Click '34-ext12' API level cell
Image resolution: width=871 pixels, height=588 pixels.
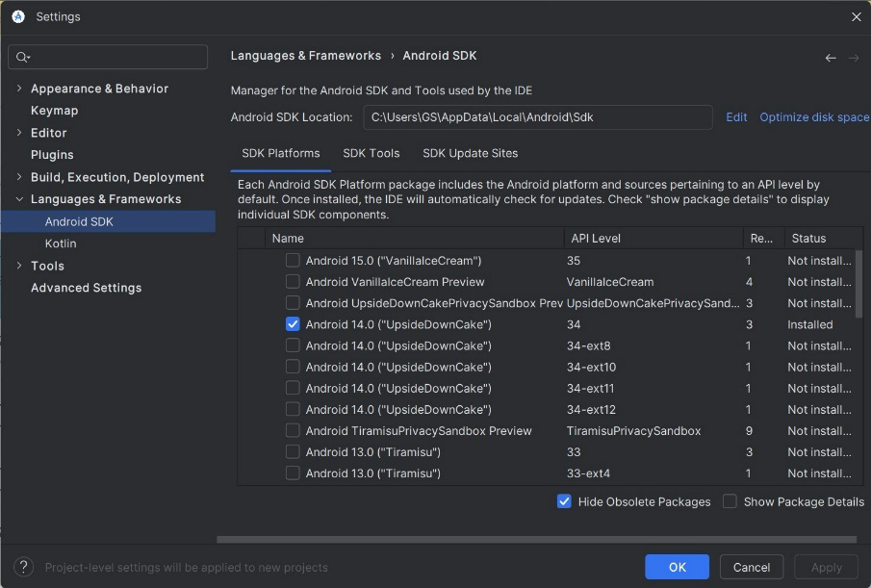pyautogui.click(x=591, y=409)
